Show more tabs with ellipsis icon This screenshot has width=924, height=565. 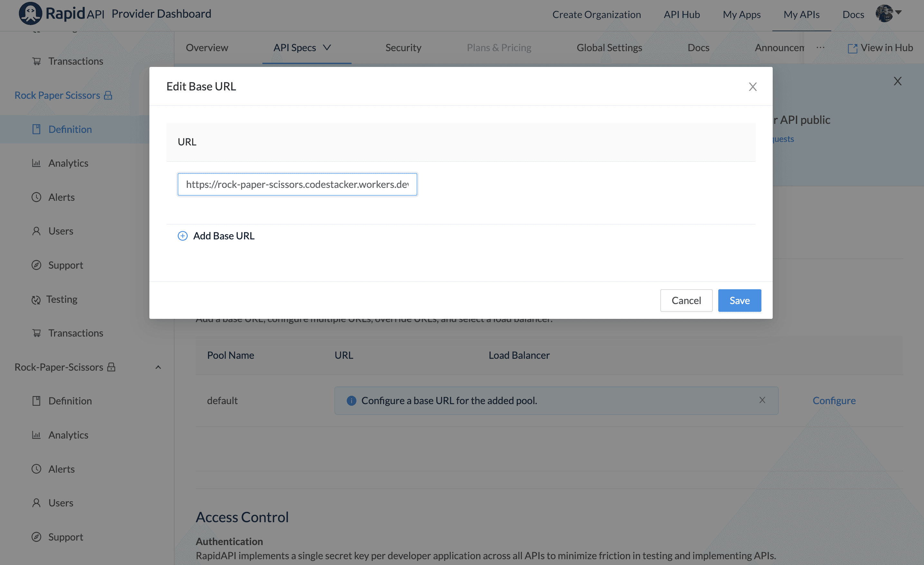821,48
